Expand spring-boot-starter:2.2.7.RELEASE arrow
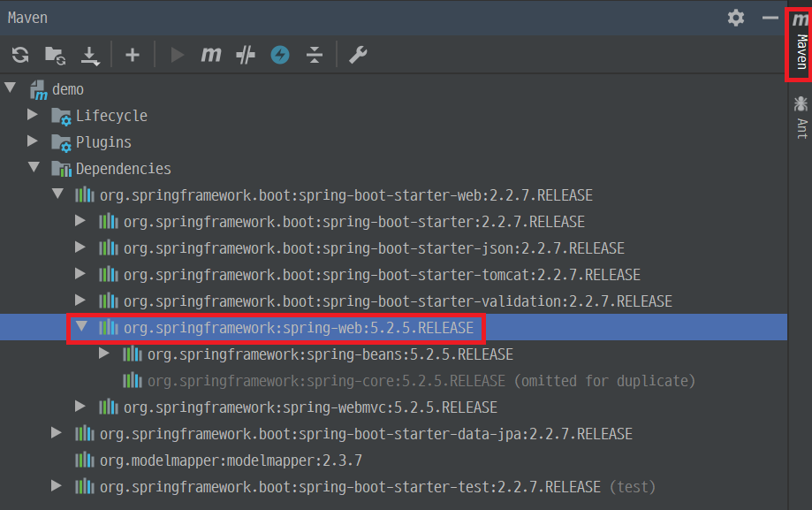812x510 pixels. [80, 221]
